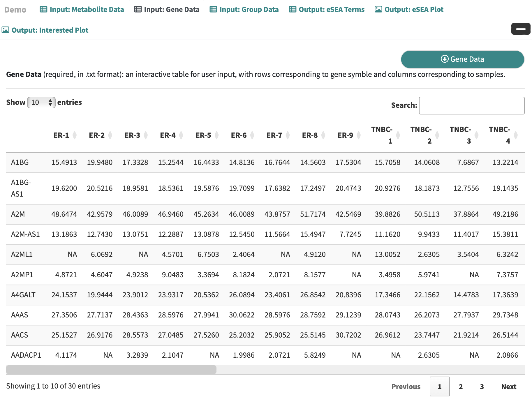Screen dimensions: 532x406
Task: Jump to page 2 of table
Action: coord(461,386)
